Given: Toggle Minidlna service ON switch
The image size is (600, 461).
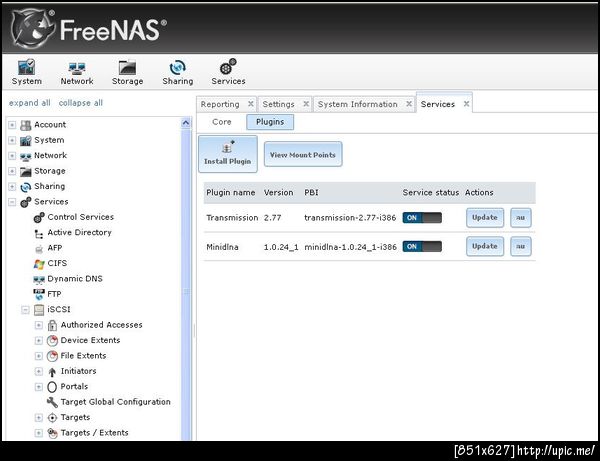Looking at the screenshot, I should pyautogui.click(x=422, y=246).
